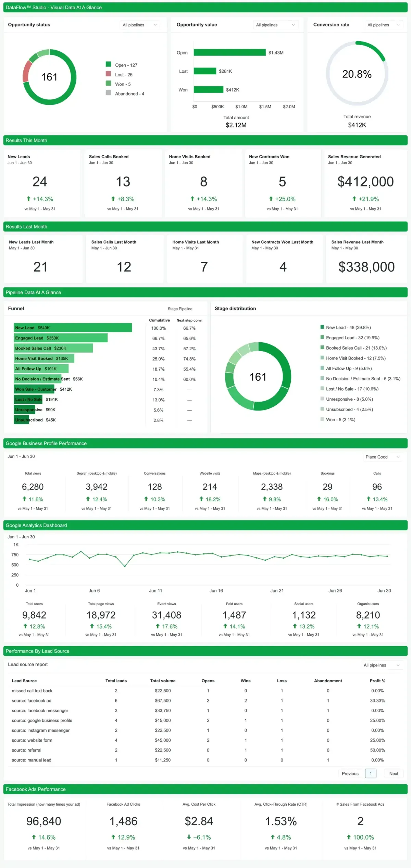Select the missed call text back row
This screenshot has width=411, height=868.
(x=206, y=691)
